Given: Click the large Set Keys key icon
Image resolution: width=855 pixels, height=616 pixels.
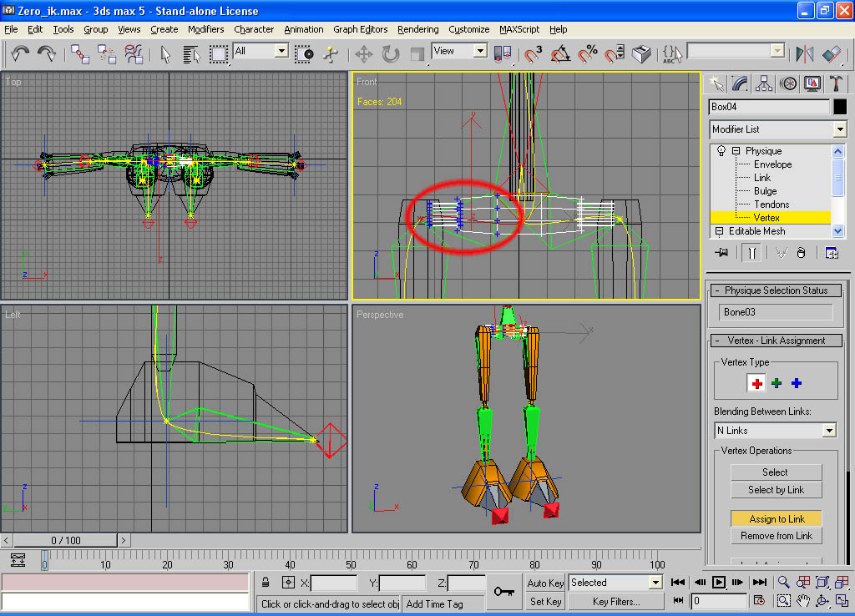Looking at the screenshot, I should tap(503, 591).
